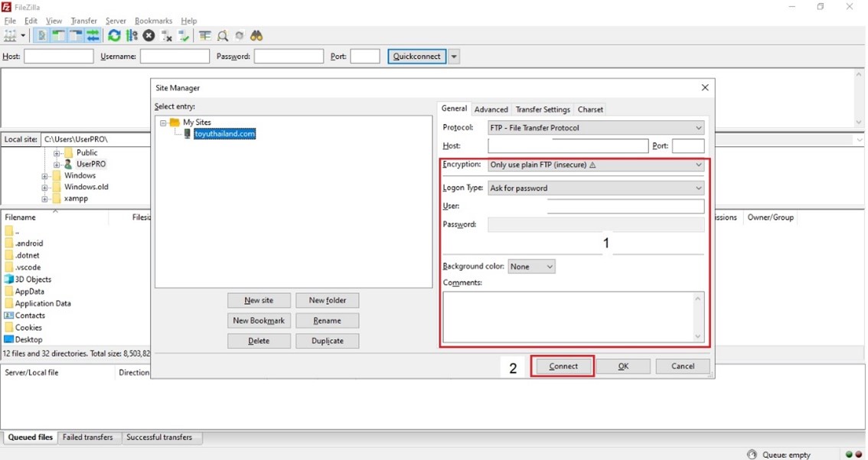
Task: Toggle the remote directory tree display
Action: coord(76,36)
